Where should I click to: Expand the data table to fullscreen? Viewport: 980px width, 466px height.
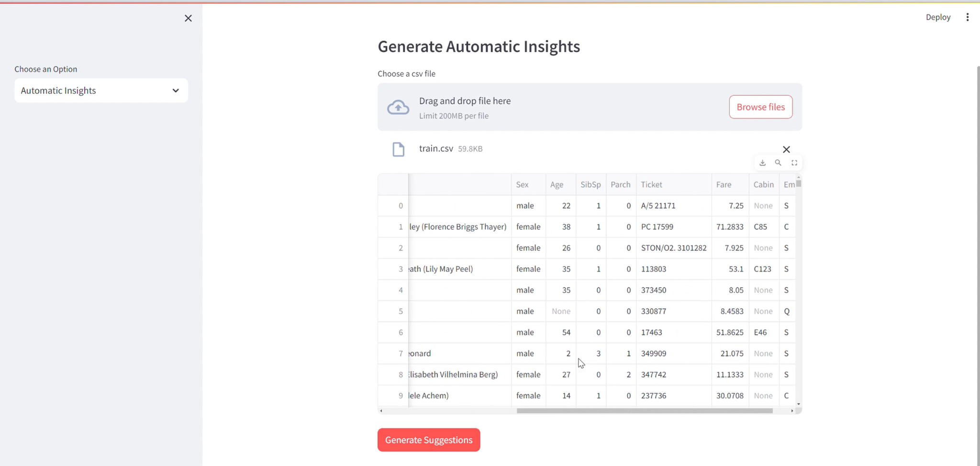[795, 163]
